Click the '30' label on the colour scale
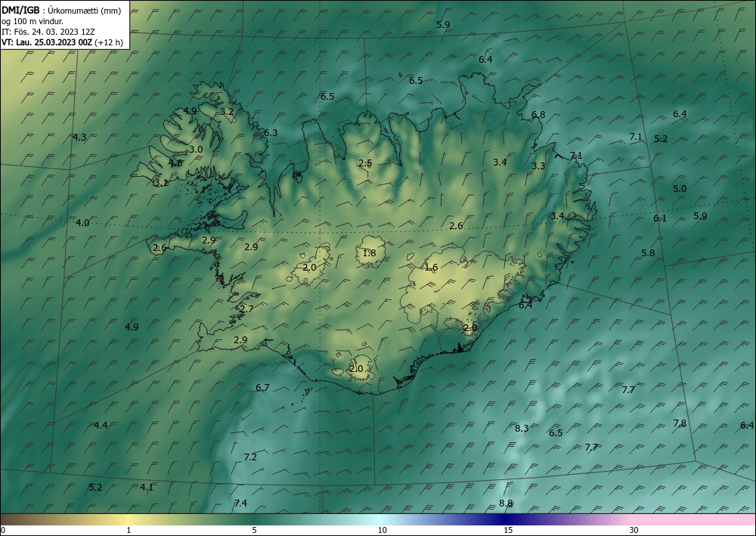 pyautogui.click(x=634, y=530)
